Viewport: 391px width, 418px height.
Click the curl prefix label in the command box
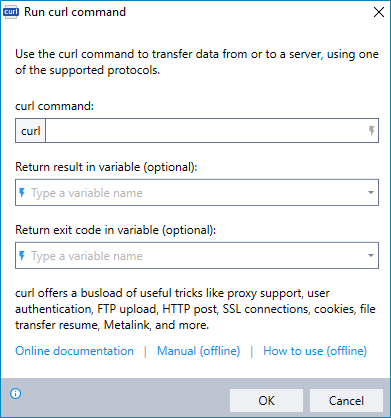coord(31,131)
